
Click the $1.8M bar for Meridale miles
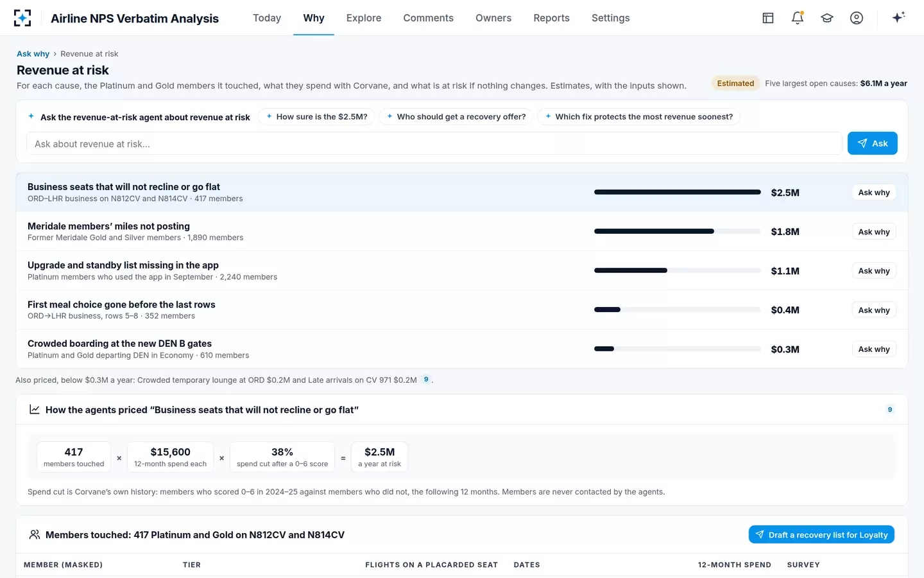[678, 231]
